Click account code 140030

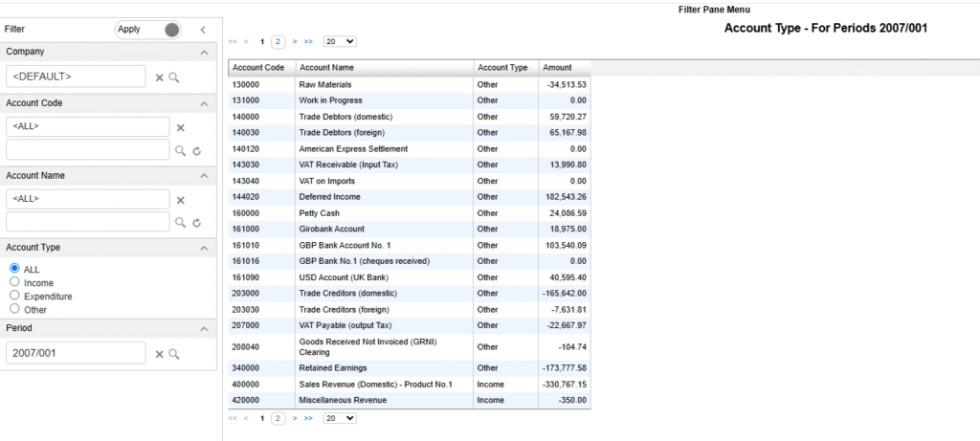pyautogui.click(x=244, y=132)
